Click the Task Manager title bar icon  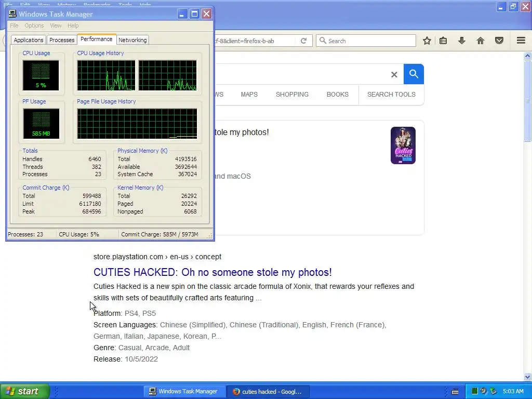coord(12,14)
